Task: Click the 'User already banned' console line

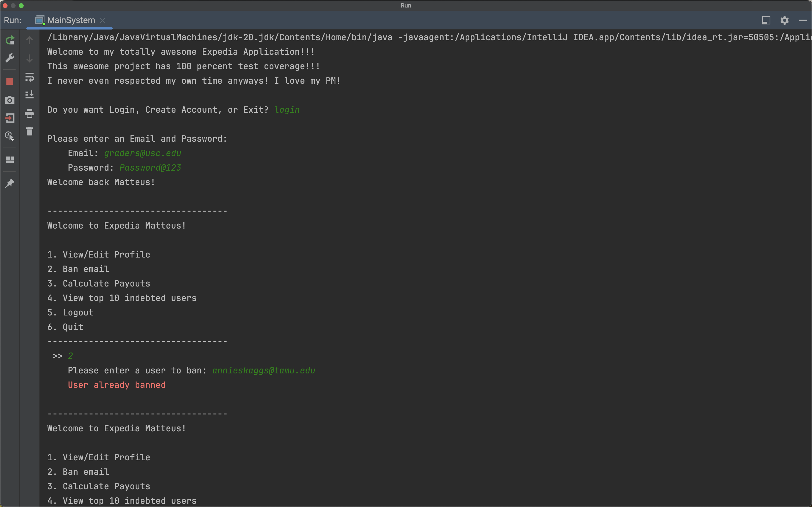Action: click(117, 385)
